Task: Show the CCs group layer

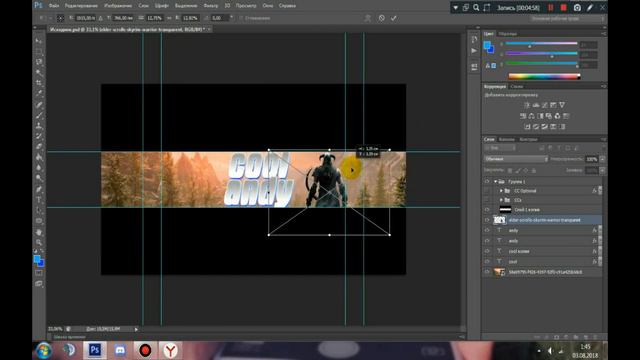Action: click(x=487, y=200)
